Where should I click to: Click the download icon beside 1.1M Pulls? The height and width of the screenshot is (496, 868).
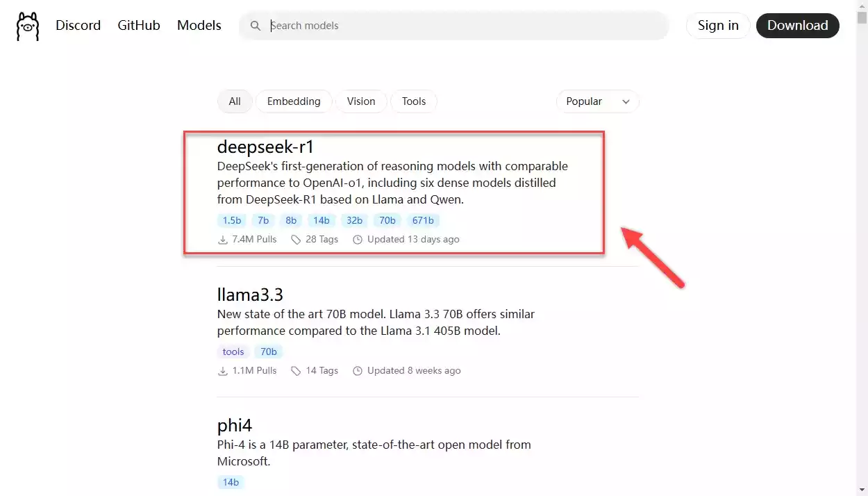point(223,371)
